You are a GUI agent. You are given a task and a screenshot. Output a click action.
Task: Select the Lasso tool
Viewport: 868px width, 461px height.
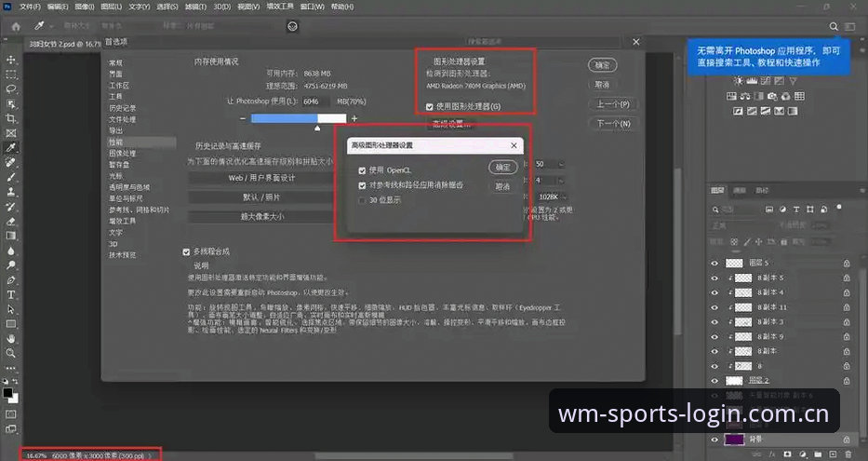[10, 89]
